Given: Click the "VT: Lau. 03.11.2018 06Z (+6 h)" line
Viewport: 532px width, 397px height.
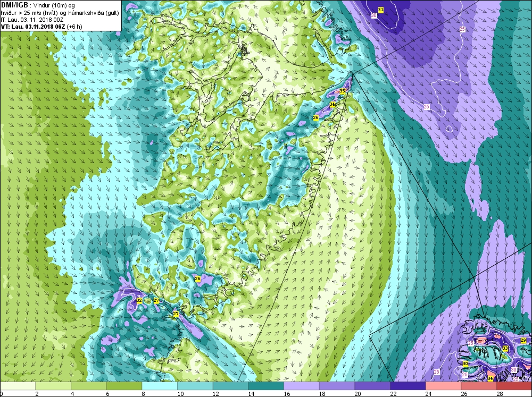Looking at the screenshot, I should tap(41, 27).
